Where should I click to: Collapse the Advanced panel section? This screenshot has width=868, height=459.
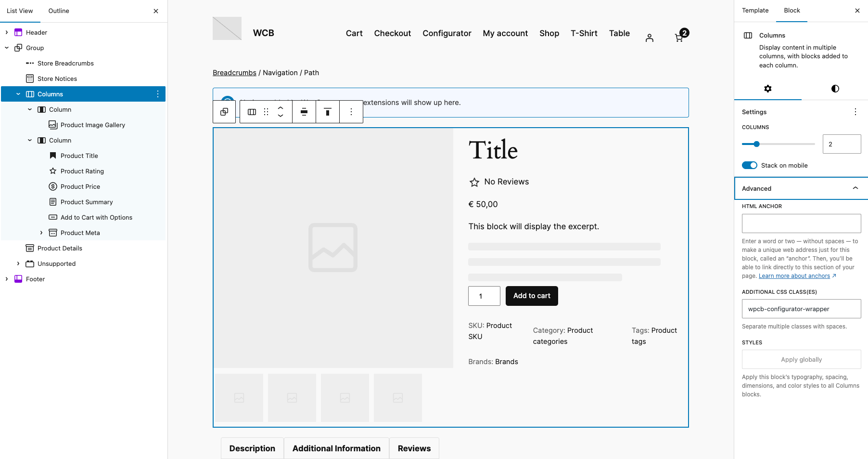click(x=855, y=188)
